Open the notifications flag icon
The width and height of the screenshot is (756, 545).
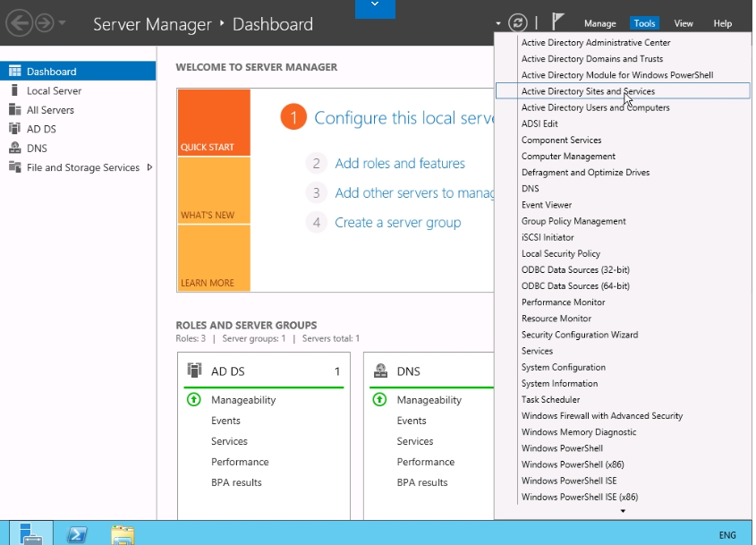coord(558,23)
